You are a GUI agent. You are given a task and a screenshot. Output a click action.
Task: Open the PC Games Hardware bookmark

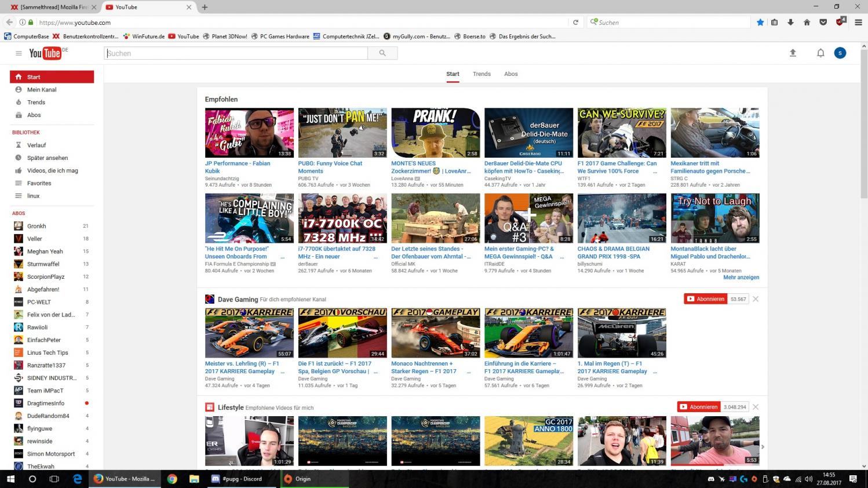(x=280, y=37)
